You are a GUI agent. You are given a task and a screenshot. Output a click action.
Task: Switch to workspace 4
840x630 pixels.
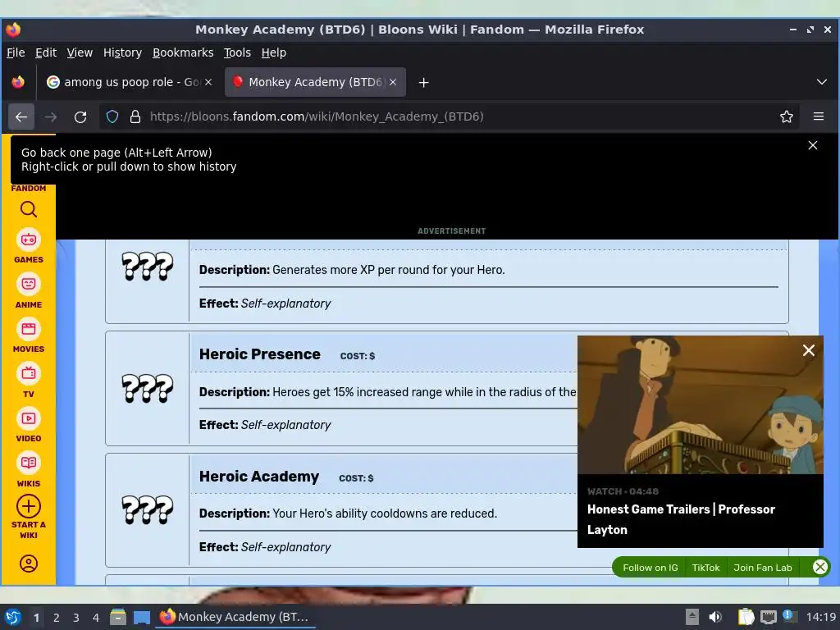(95, 618)
